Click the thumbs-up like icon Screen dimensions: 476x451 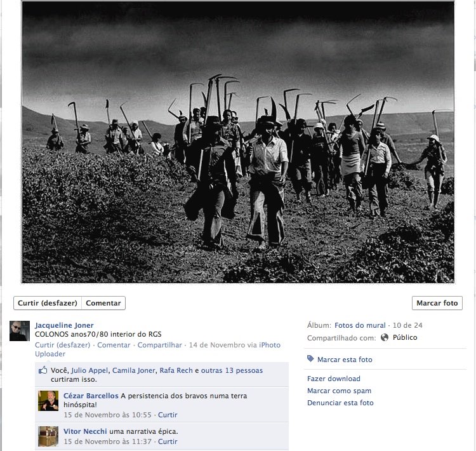43,370
